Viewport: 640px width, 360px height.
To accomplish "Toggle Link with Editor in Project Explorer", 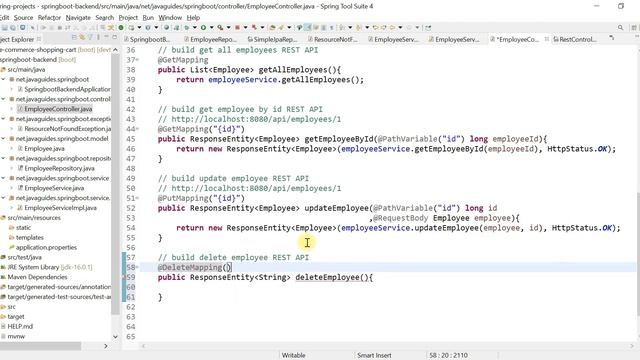I will pos(82,38).
